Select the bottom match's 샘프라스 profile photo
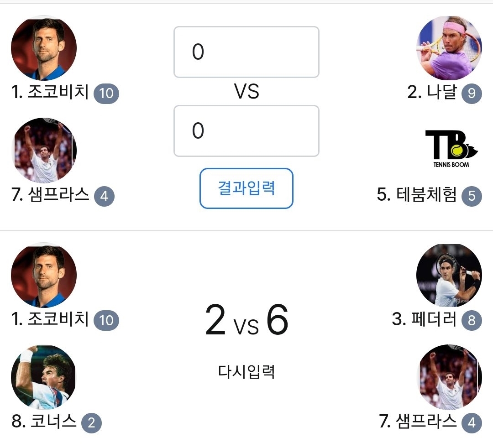493x448 pixels. [x=449, y=377]
